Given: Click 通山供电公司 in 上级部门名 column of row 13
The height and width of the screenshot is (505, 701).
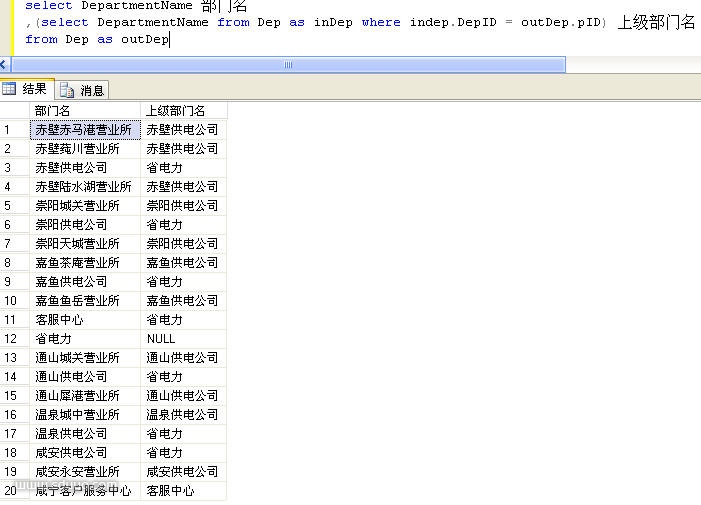Looking at the screenshot, I should click(x=184, y=358).
